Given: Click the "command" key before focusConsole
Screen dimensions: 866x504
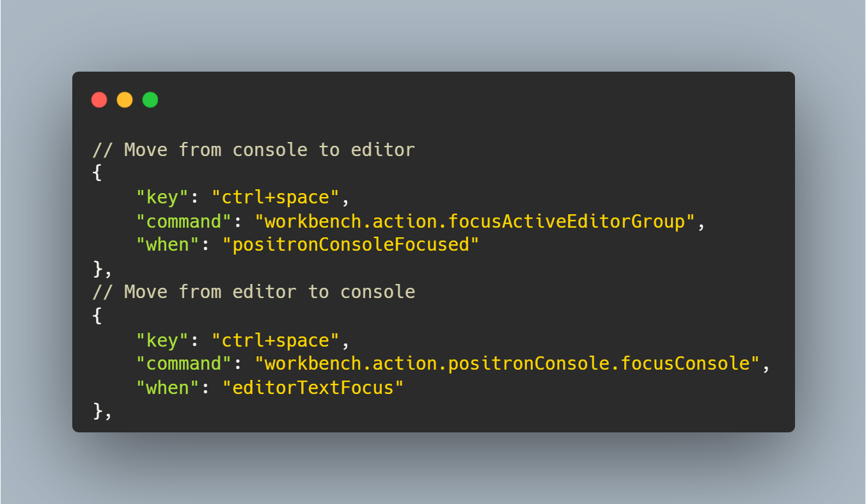Looking at the screenshot, I should click(x=184, y=363).
